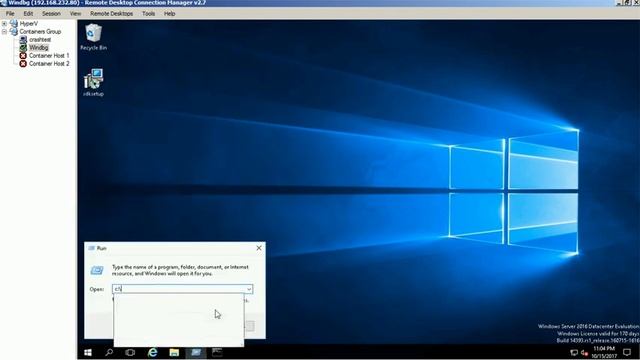The image size is (640, 360).
Task: Open the Session menu
Action: point(51,13)
